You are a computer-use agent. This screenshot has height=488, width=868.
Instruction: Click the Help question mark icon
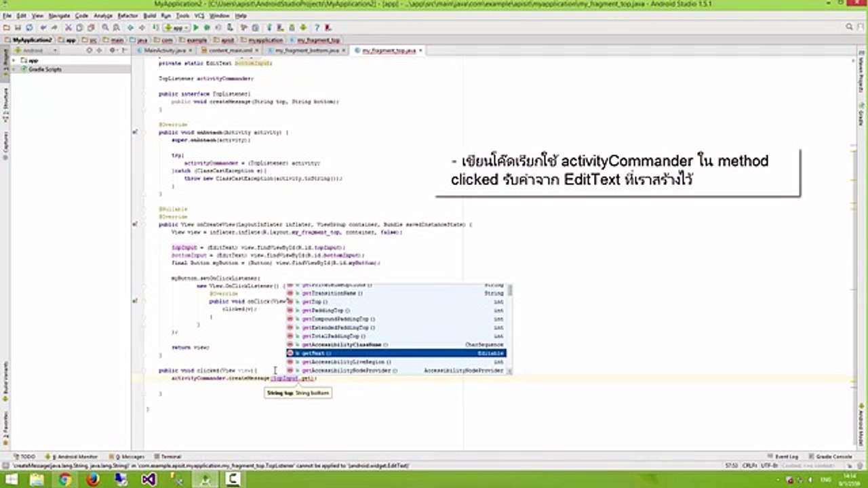coord(317,28)
